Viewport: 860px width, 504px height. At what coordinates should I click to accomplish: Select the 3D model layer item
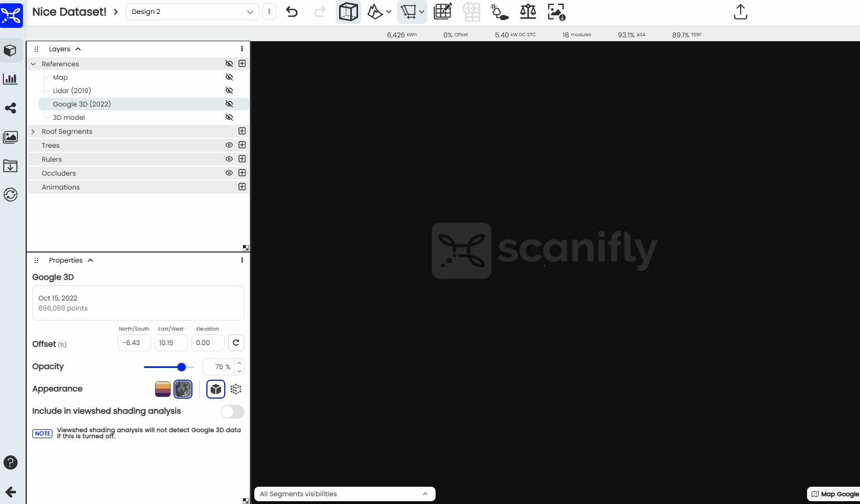coord(69,118)
